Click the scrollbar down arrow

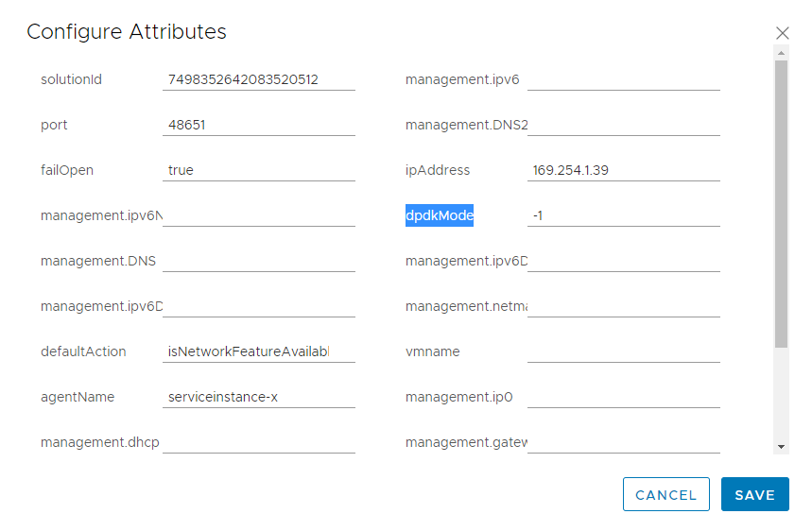click(781, 446)
